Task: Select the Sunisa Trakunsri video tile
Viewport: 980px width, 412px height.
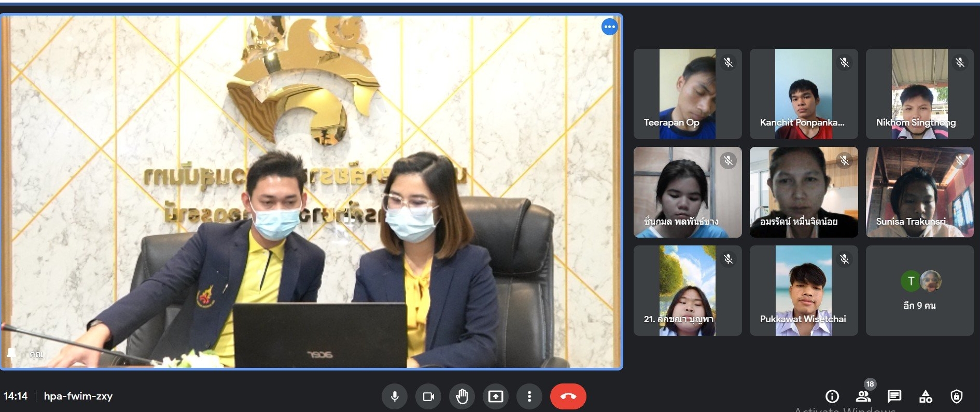Action: click(x=919, y=192)
